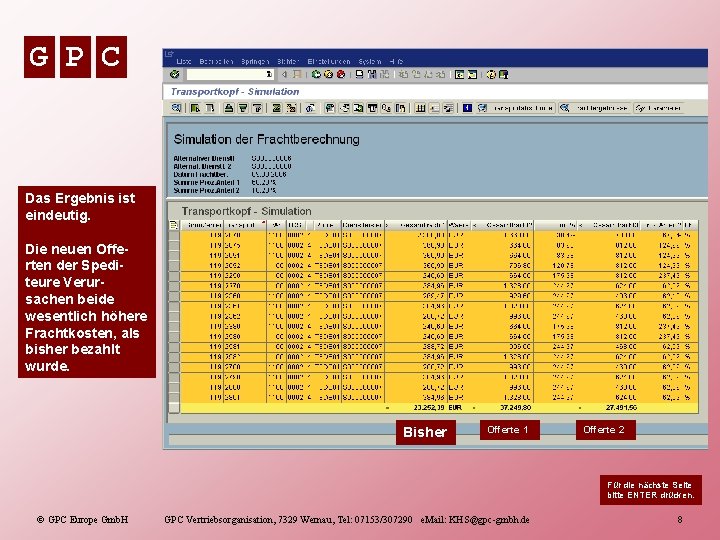The width and height of the screenshot is (720, 540).
Task: Click the GPC logo
Action: point(75,57)
